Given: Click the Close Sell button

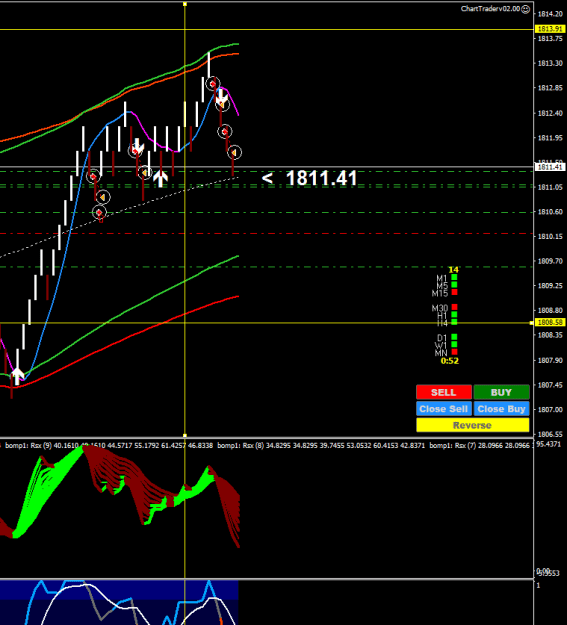Looking at the screenshot, I should click(x=444, y=409).
